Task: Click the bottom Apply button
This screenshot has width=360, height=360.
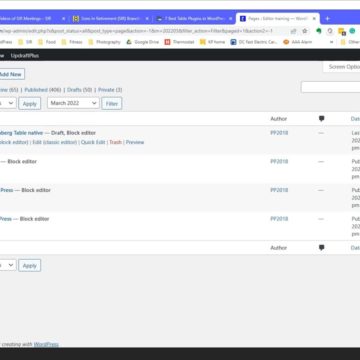Action: (x=30, y=266)
